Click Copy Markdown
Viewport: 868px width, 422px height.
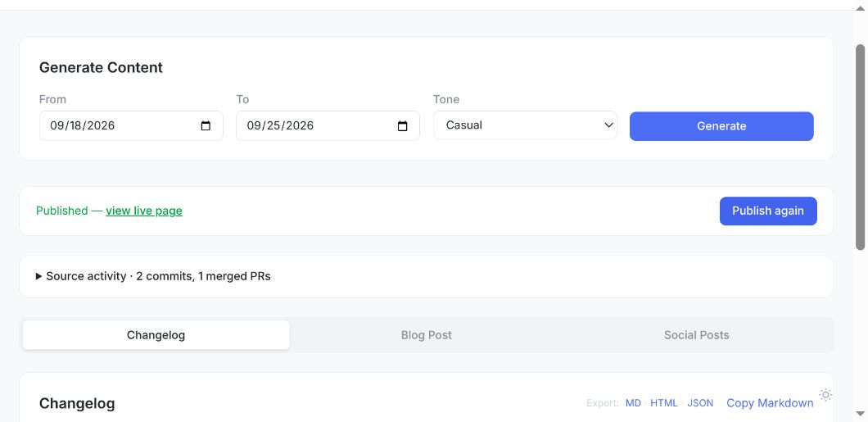click(x=770, y=403)
